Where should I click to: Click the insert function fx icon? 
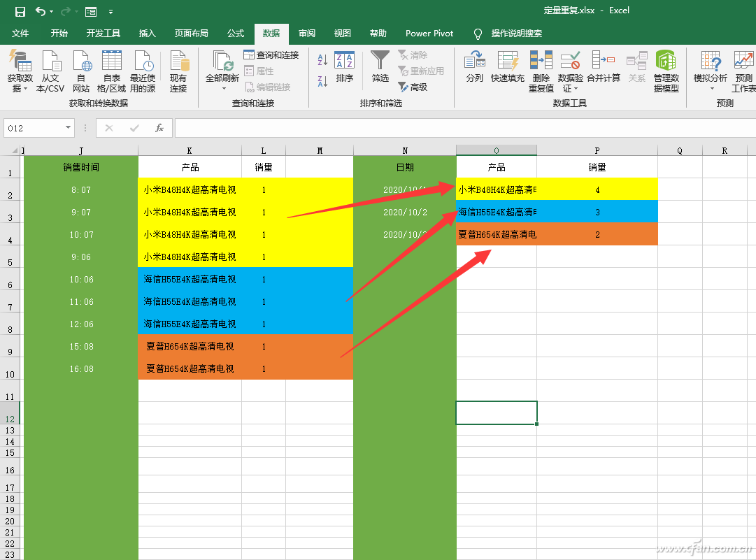pyautogui.click(x=159, y=128)
